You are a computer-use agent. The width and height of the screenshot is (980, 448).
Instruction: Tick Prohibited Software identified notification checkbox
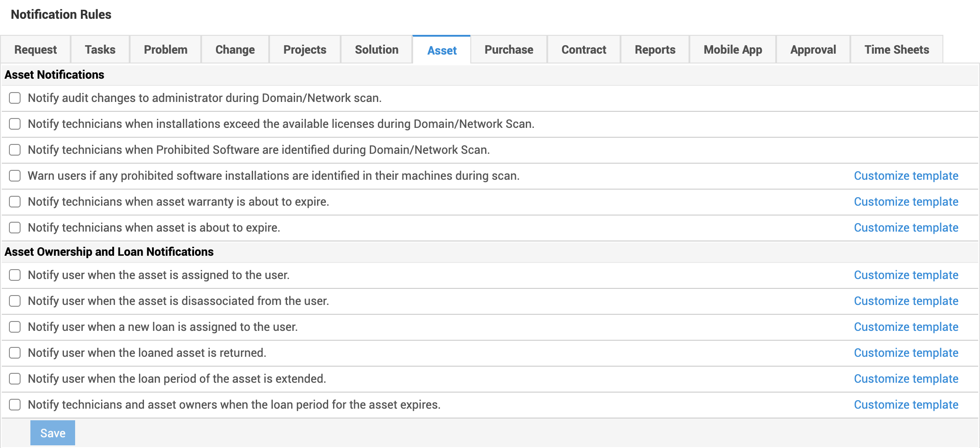(x=15, y=150)
